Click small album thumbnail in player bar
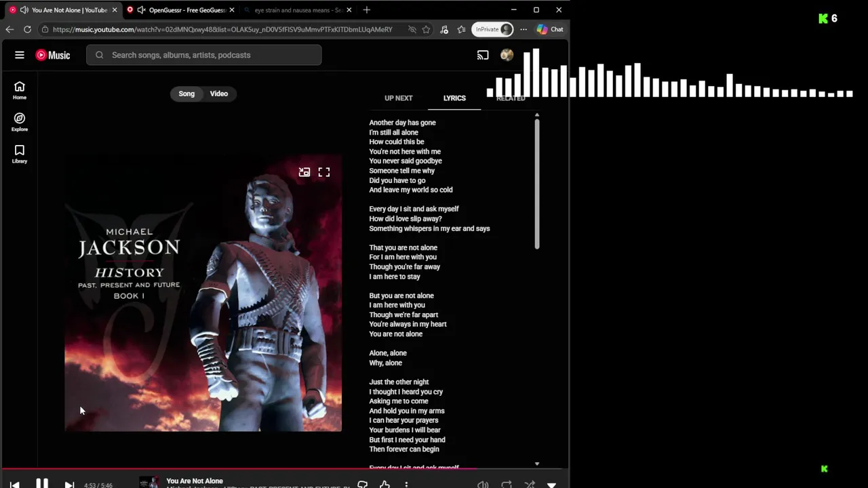The image size is (868, 488). tap(149, 483)
